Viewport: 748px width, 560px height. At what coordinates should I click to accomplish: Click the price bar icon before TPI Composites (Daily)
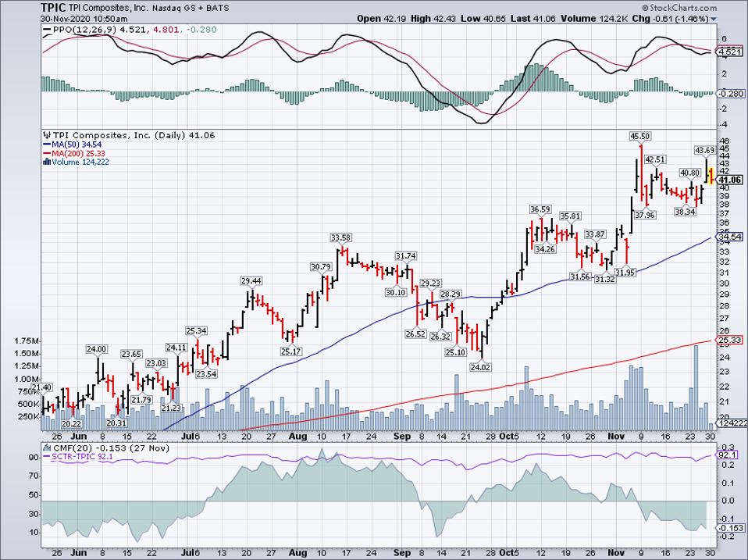46,135
